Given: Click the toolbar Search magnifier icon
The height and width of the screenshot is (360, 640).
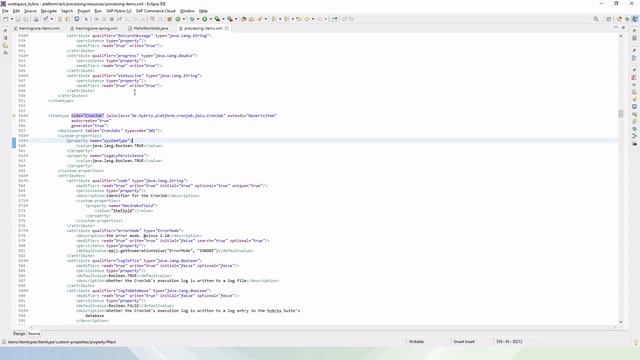Looking at the screenshot, I should tap(596, 19).
